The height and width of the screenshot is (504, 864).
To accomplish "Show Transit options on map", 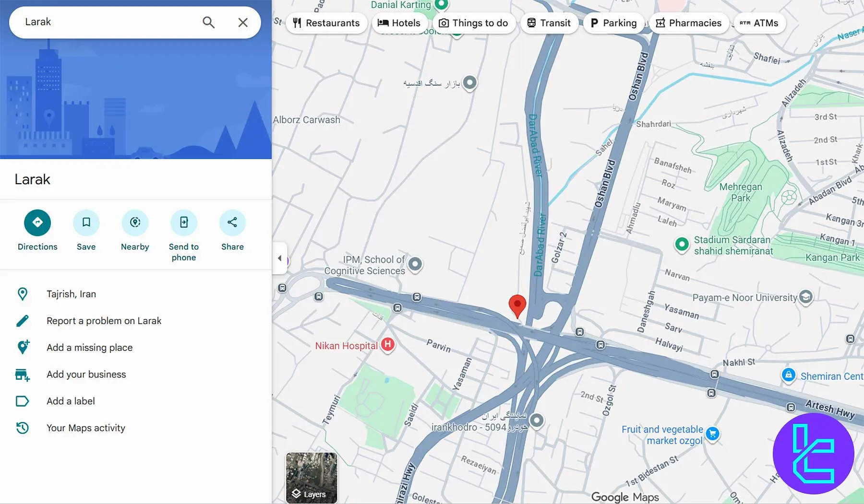I will [549, 23].
